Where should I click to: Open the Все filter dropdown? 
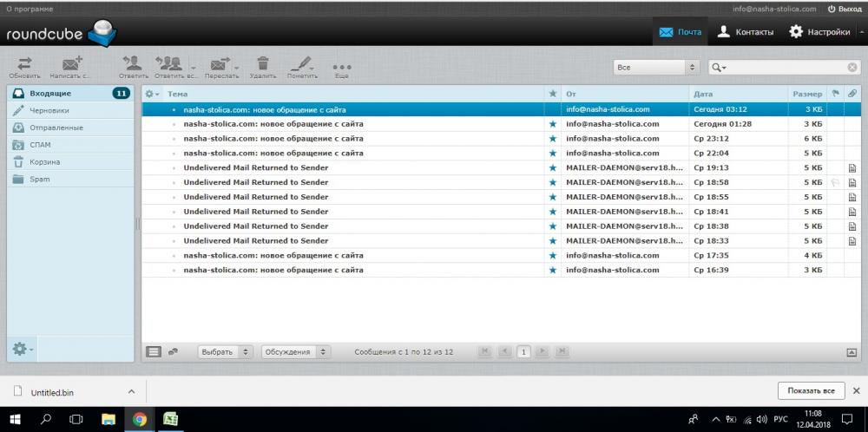(655, 67)
